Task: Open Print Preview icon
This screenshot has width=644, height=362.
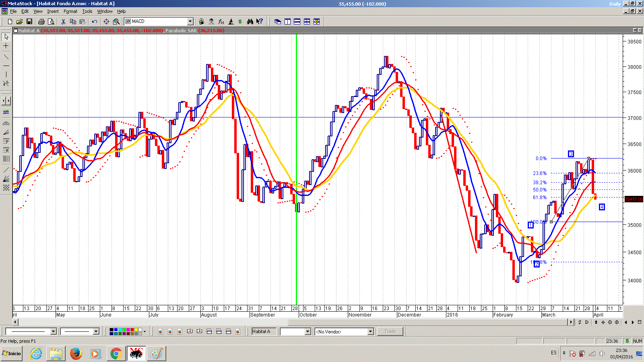Action: pyautogui.click(x=51, y=21)
